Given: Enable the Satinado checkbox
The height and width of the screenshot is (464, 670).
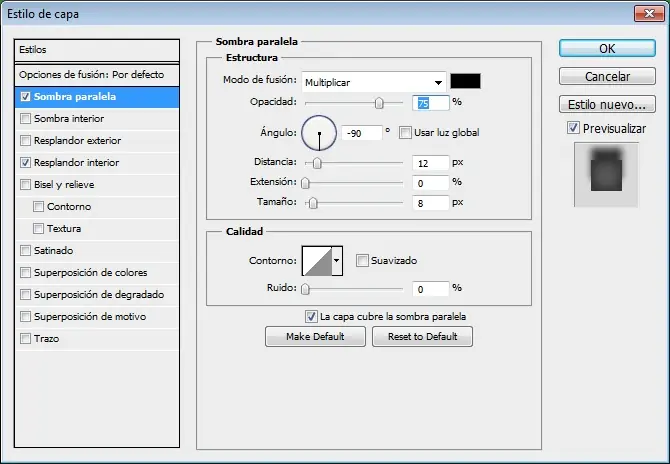Looking at the screenshot, I should 26,250.
